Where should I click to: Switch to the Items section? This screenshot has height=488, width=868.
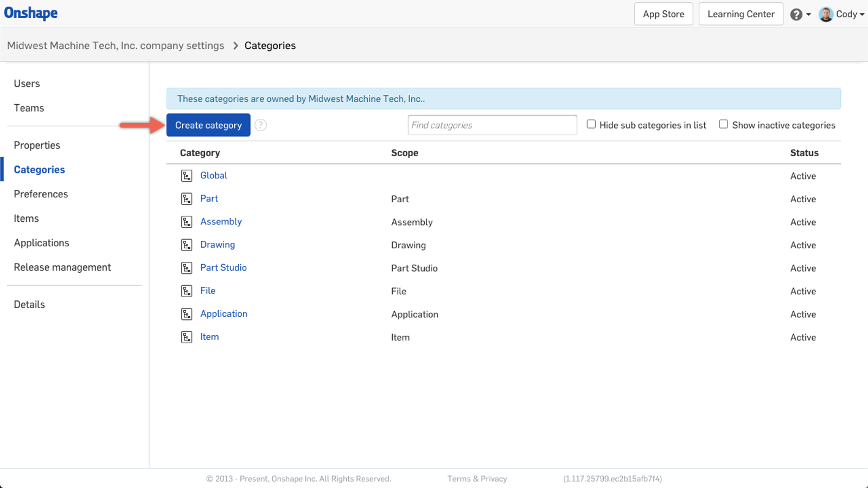(x=26, y=218)
